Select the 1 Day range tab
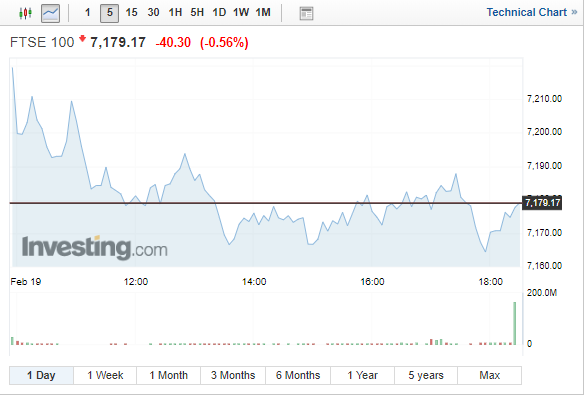The height and width of the screenshot is (398, 584). pos(41,375)
